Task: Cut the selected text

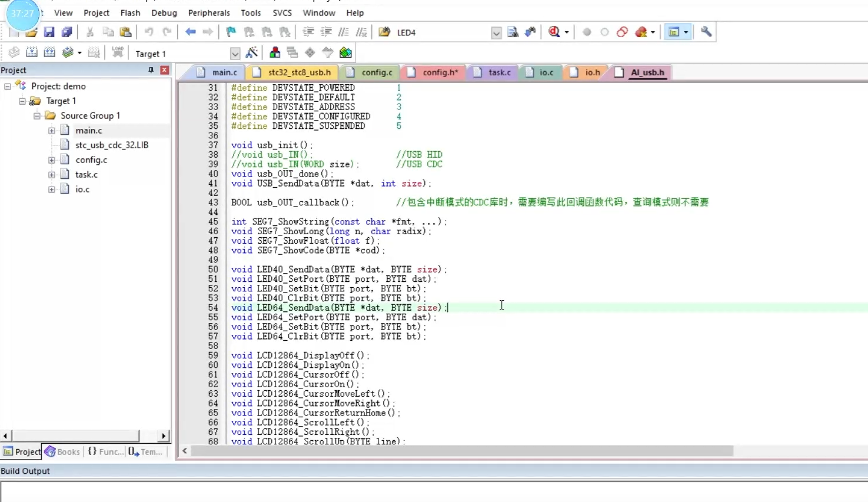Action: coord(90,32)
